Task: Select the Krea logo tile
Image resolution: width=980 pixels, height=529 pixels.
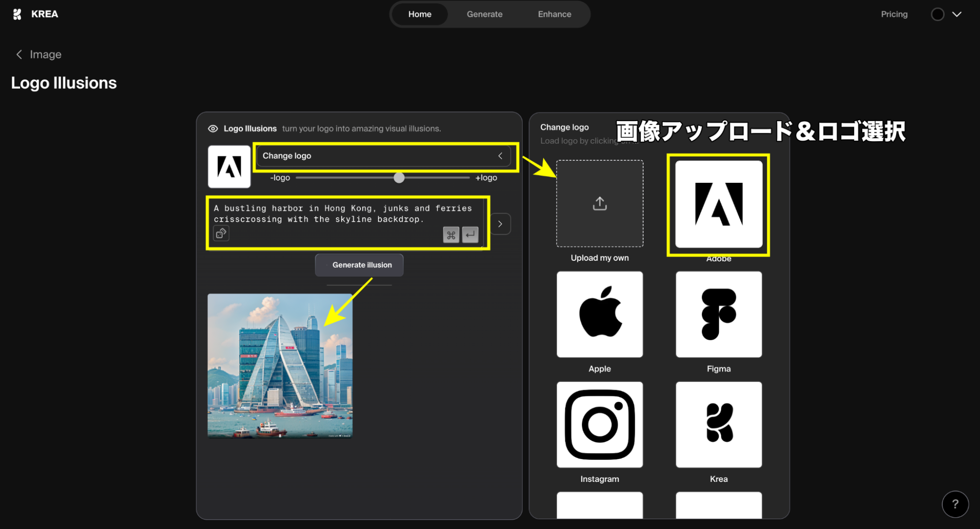Action: 719,425
